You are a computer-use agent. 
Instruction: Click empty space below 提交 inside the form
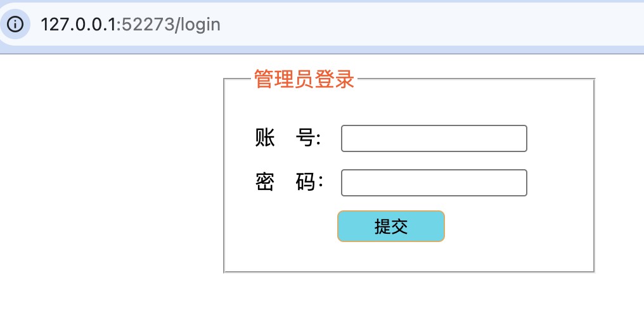391,257
